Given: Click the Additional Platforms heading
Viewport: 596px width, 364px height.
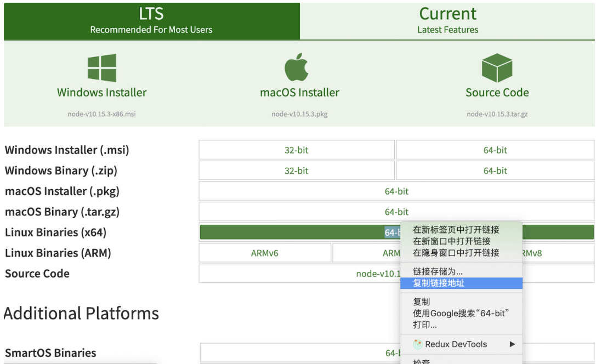Looking at the screenshot, I should [x=81, y=314].
